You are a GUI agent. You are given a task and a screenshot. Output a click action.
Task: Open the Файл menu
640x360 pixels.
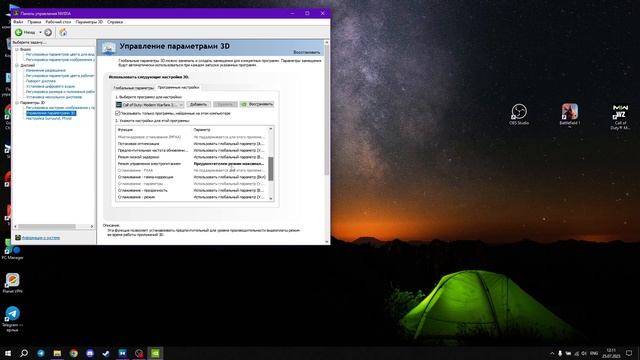18,22
